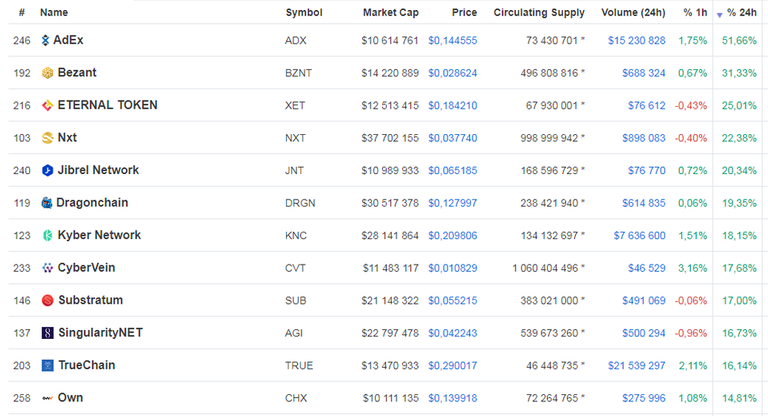
Task: Click the Kyber Network logo icon
Action: pos(47,236)
